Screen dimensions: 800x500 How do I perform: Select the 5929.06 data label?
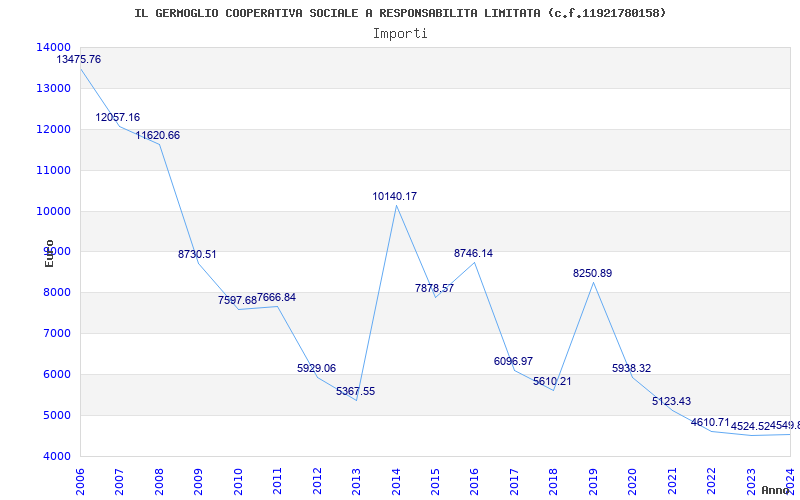point(316,368)
